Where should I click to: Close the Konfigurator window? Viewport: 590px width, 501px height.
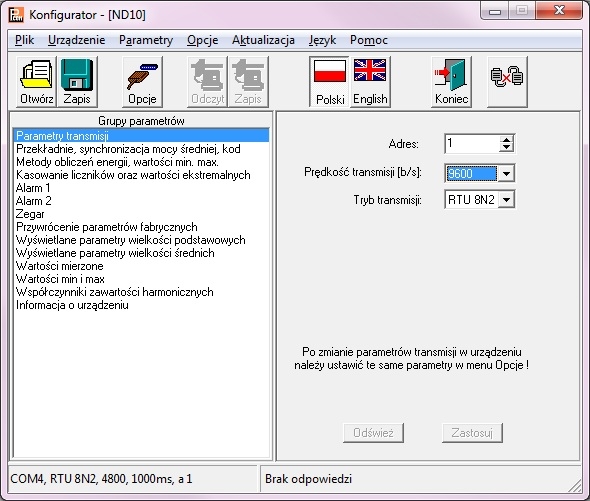(x=559, y=10)
